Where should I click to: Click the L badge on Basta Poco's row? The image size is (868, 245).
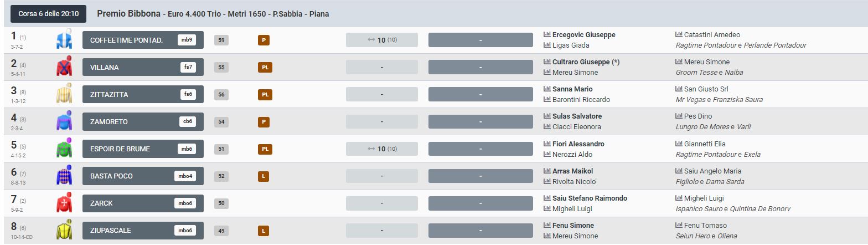(263, 176)
